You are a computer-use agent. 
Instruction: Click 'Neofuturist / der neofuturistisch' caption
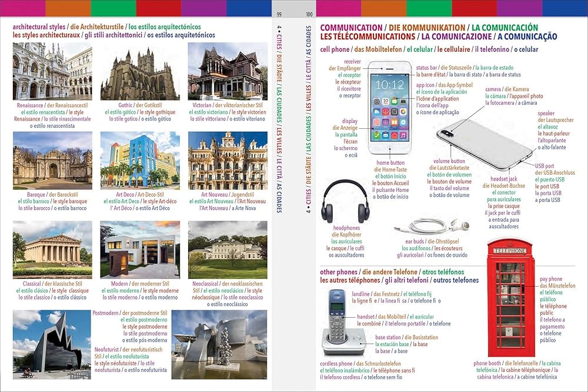(129, 350)
